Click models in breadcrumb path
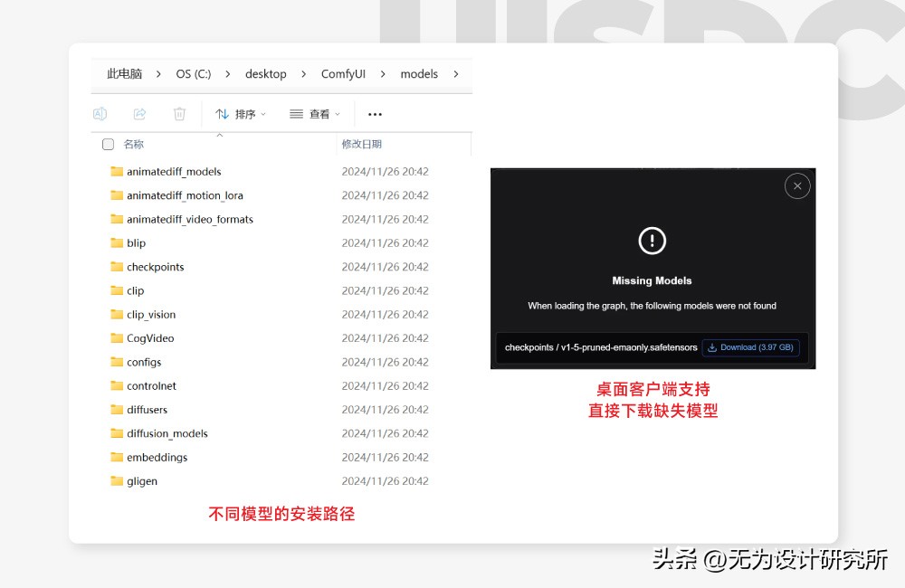The width and height of the screenshot is (905, 588). click(419, 74)
